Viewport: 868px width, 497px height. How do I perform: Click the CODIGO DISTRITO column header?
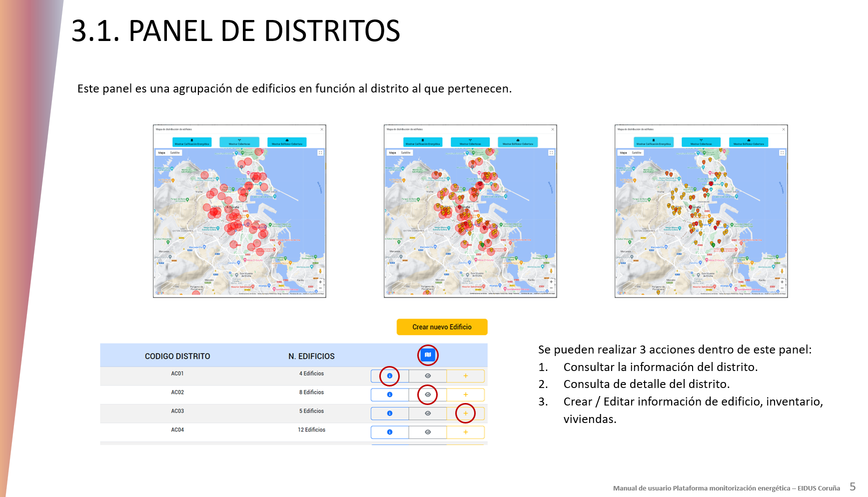[x=177, y=356]
